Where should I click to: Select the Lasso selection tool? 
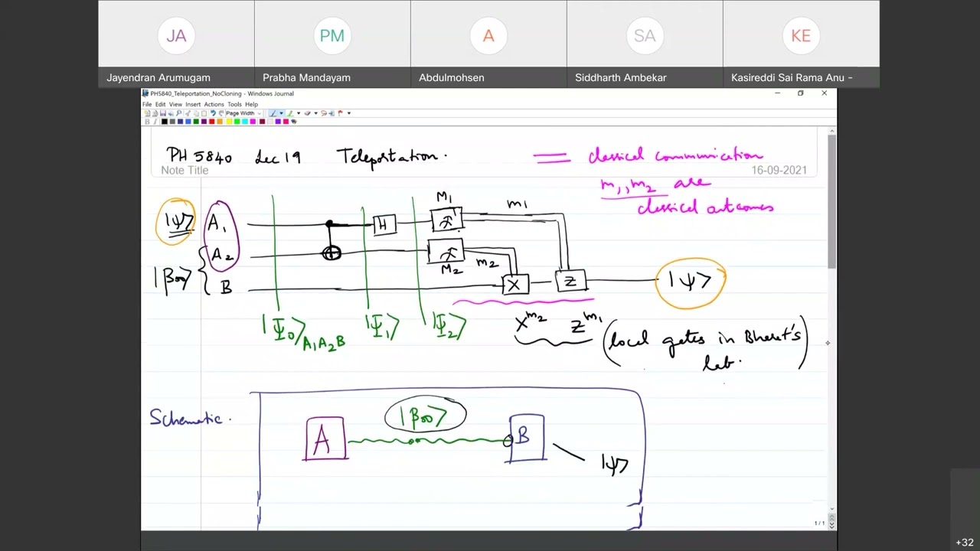click(x=323, y=113)
